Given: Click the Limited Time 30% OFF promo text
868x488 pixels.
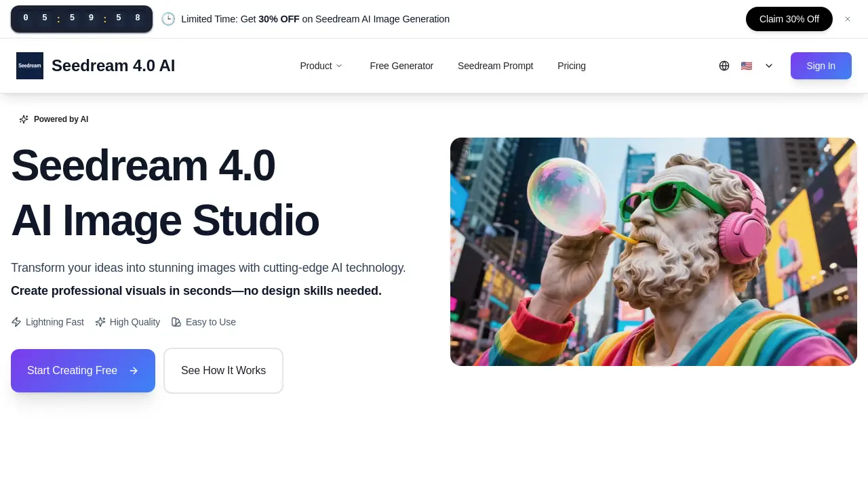Looking at the screenshot, I should pyautogui.click(x=315, y=19).
